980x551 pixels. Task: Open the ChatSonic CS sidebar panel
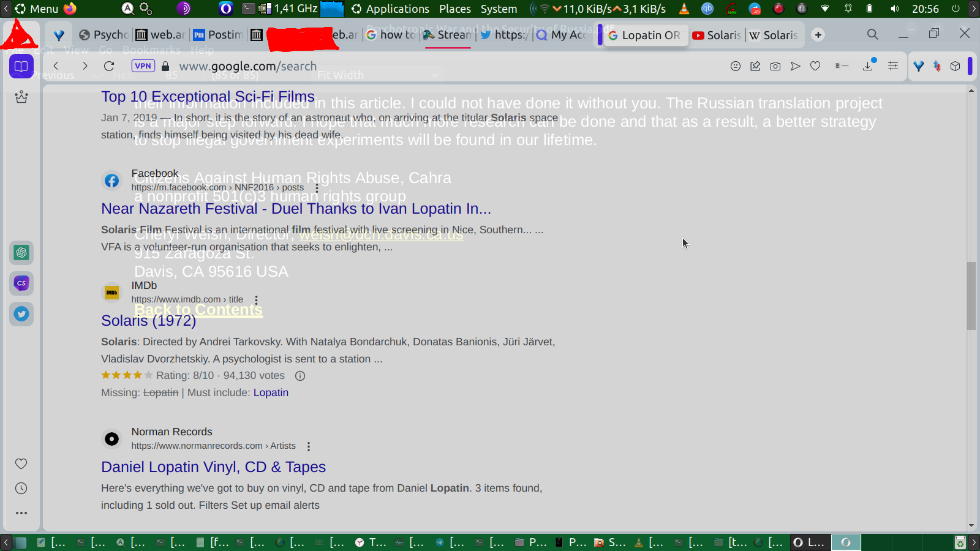pyautogui.click(x=21, y=283)
